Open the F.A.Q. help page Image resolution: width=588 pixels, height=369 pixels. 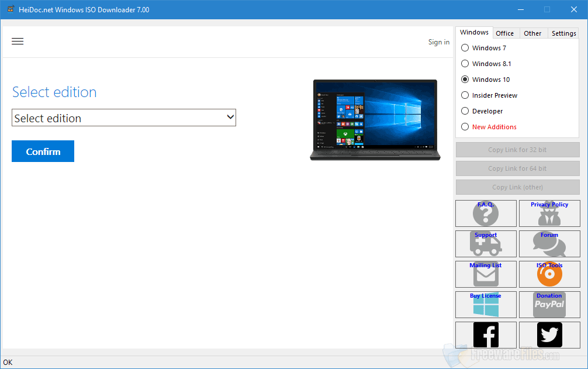pos(485,213)
